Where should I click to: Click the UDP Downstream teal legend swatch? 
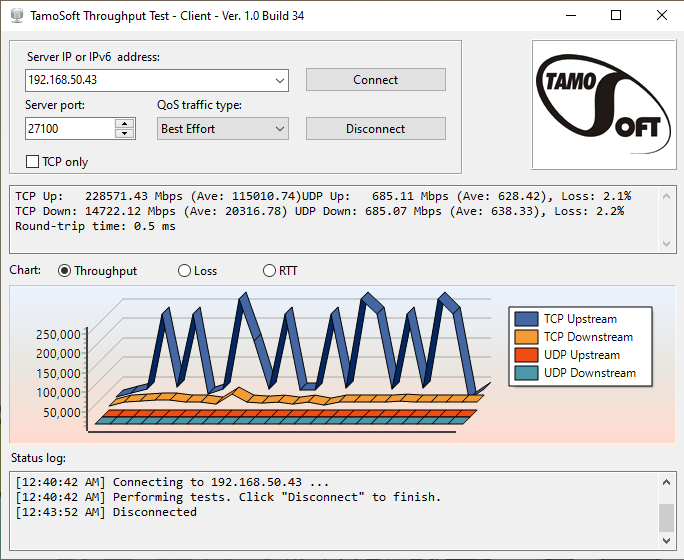point(527,373)
